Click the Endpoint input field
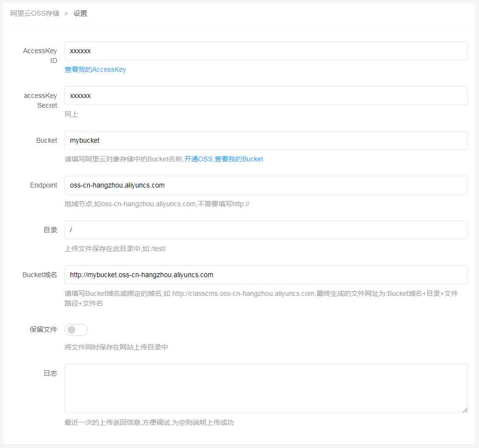The height and width of the screenshot is (448, 479). point(266,185)
